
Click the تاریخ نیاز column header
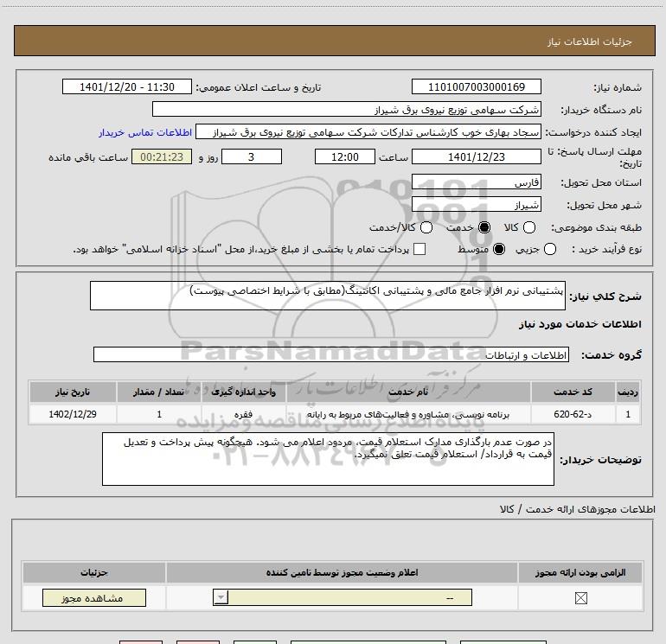pos(73,392)
